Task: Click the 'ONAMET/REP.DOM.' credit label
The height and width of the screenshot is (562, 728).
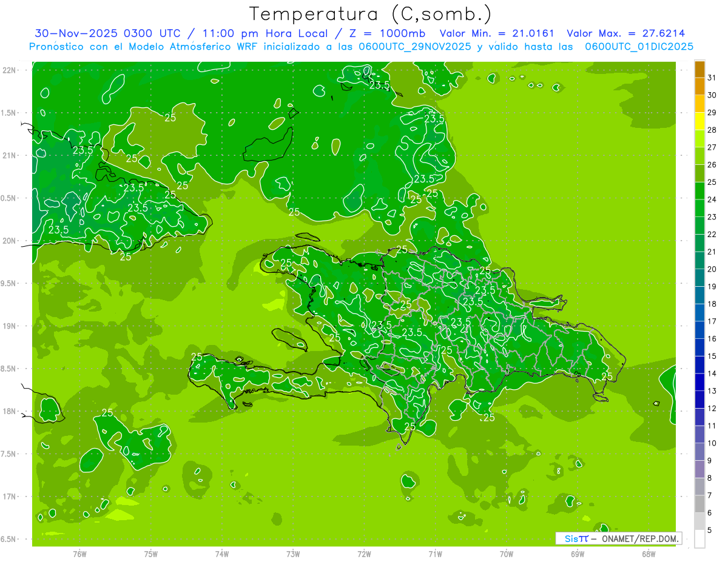Action: point(640,538)
